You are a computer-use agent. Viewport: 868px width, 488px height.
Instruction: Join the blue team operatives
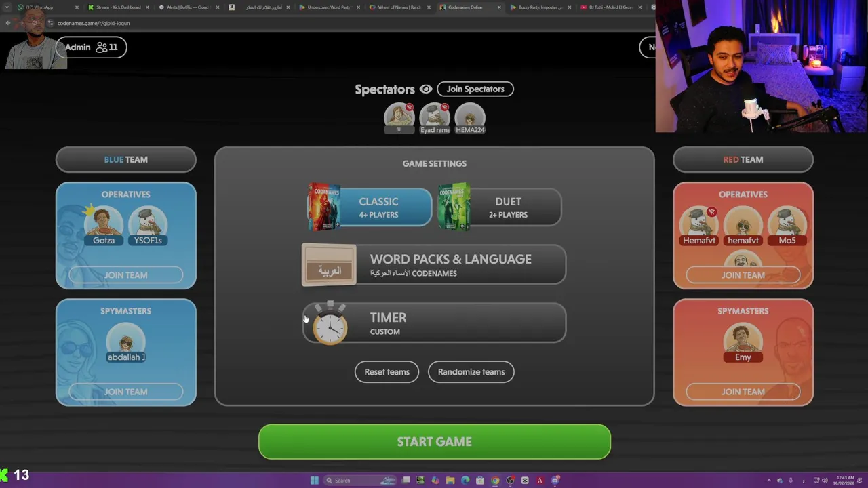pyautogui.click(x=126, y=275)
